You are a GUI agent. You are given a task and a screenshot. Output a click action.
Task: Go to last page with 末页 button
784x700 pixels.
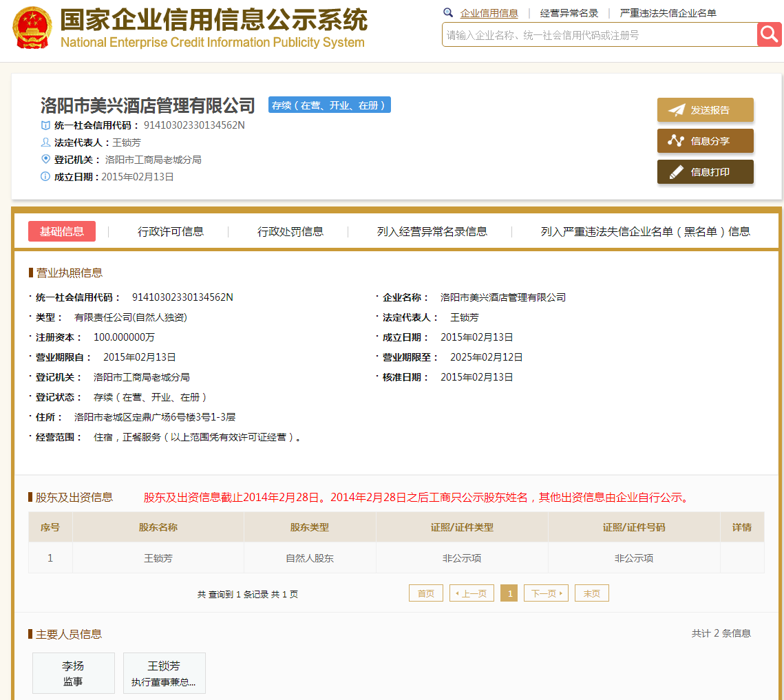592,593
